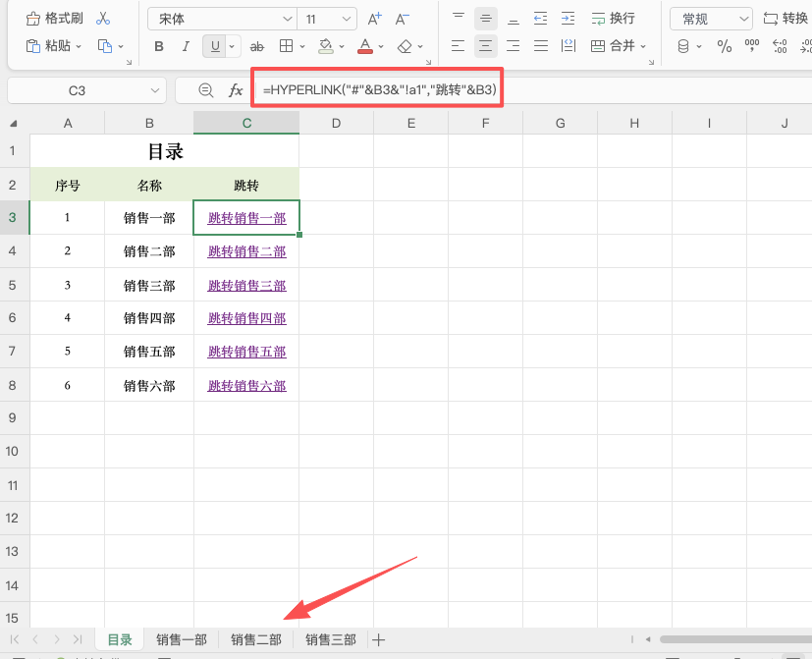Click the Copy icon
This screenshot has width=812, height=659.
tap(105, 46)
